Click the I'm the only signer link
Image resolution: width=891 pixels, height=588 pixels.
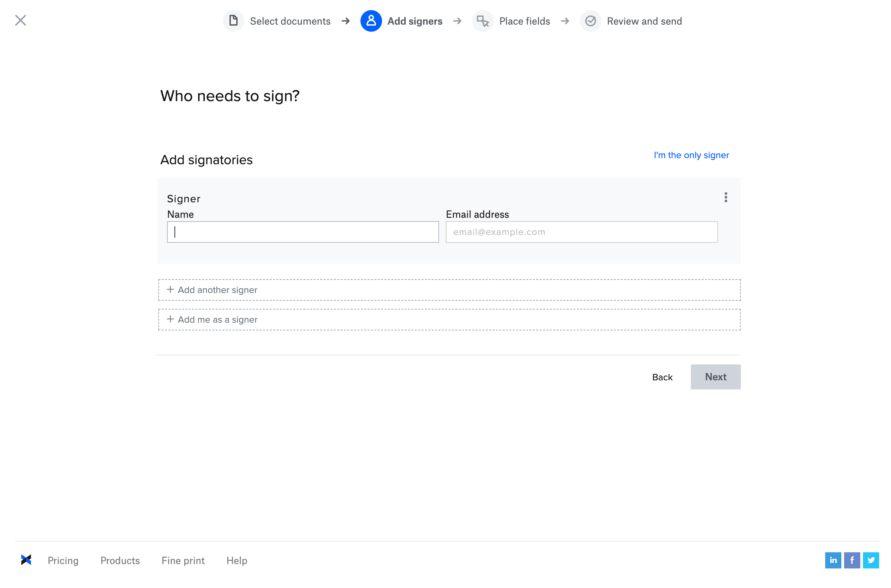point(691,155)
